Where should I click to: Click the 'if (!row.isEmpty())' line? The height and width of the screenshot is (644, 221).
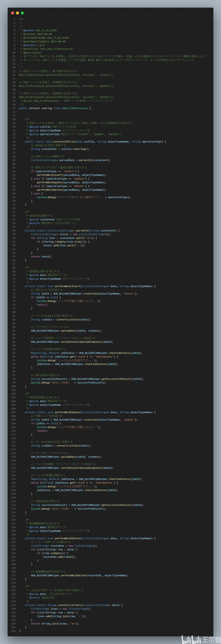[x=53, y=553]
